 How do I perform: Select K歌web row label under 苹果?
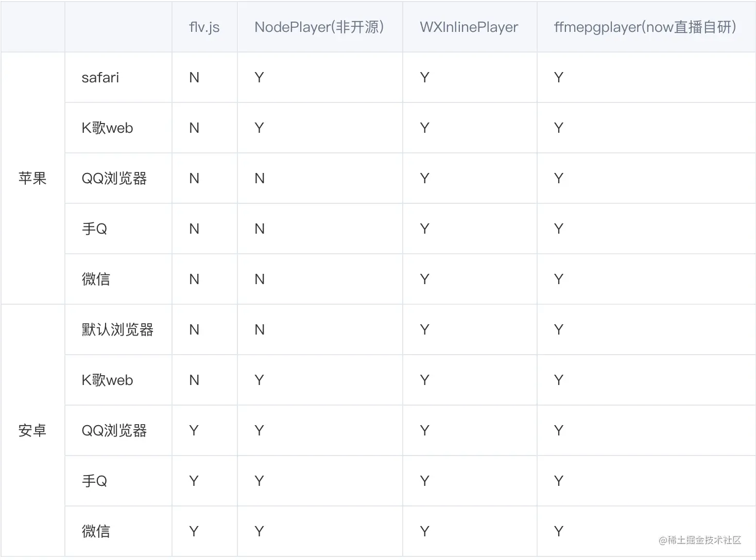[107, 128]
